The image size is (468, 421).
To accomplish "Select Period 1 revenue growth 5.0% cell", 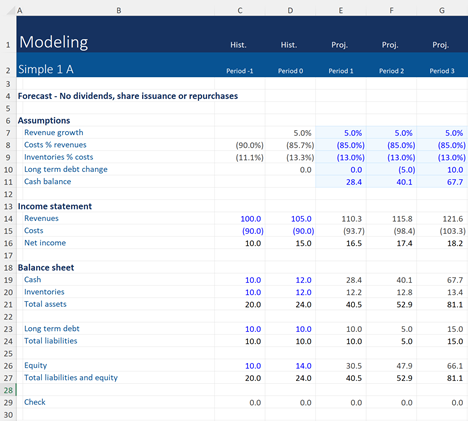I will (341, 133).
